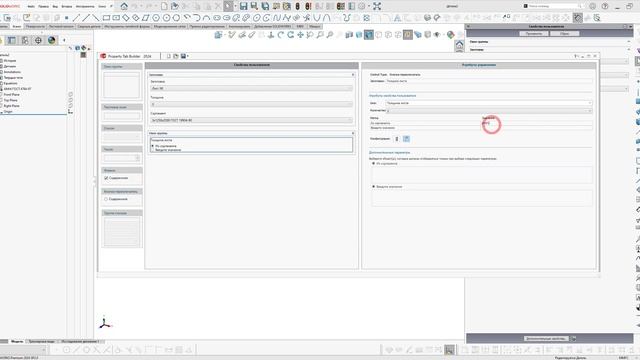
Task: Open the value dropdown below the Name field
Action: coord(590,111)
